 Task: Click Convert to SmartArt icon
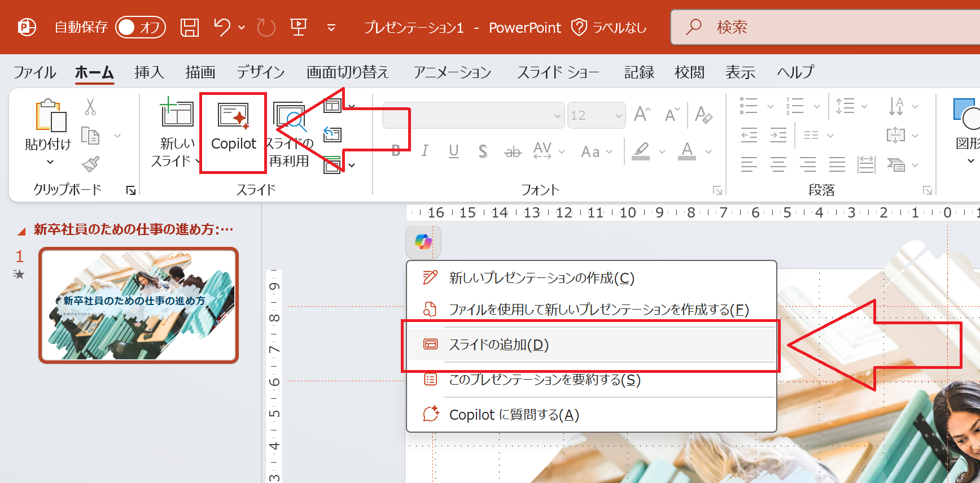(896, 164)
